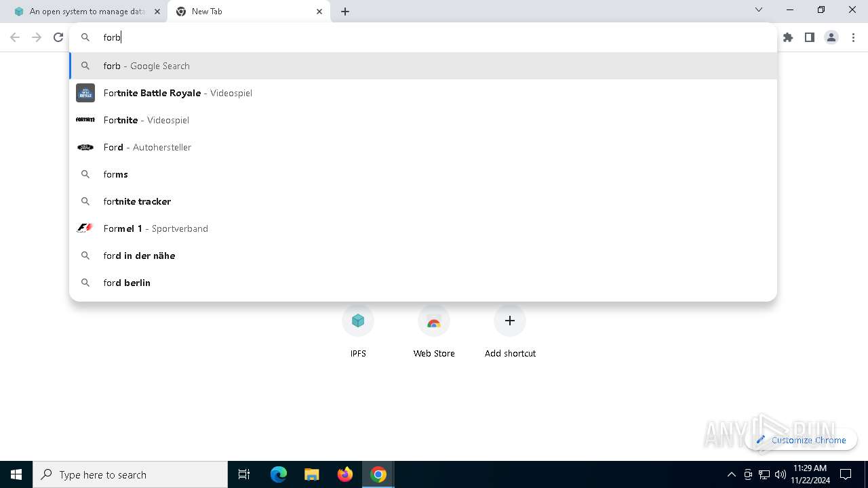Screen dimensions: 868x488
Task: Select the New Tab tab
Action: [x=248, y=12]
